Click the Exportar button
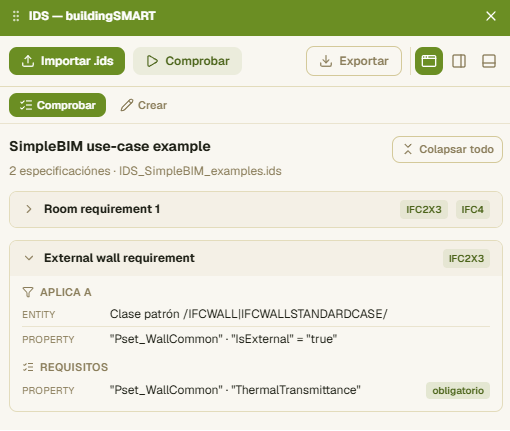This screenshot has width=510, height=431. [x=354, y=61]
